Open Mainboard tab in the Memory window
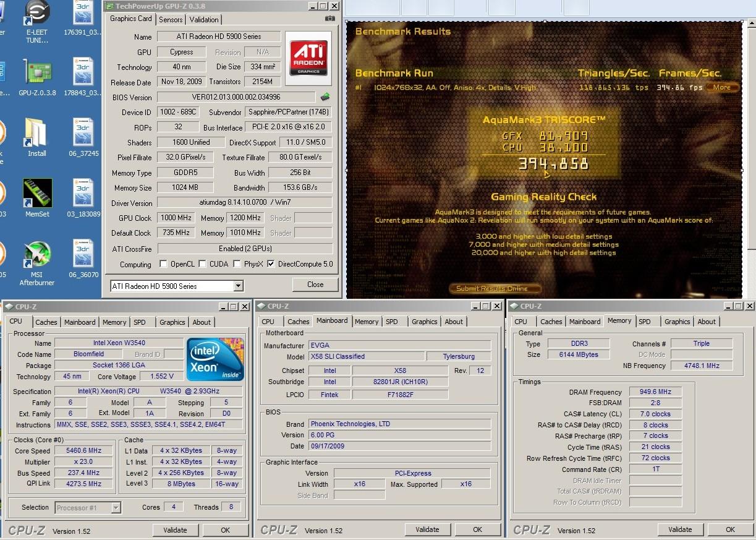This screenshot has width=756, height=540. click(x=585, y=322)
